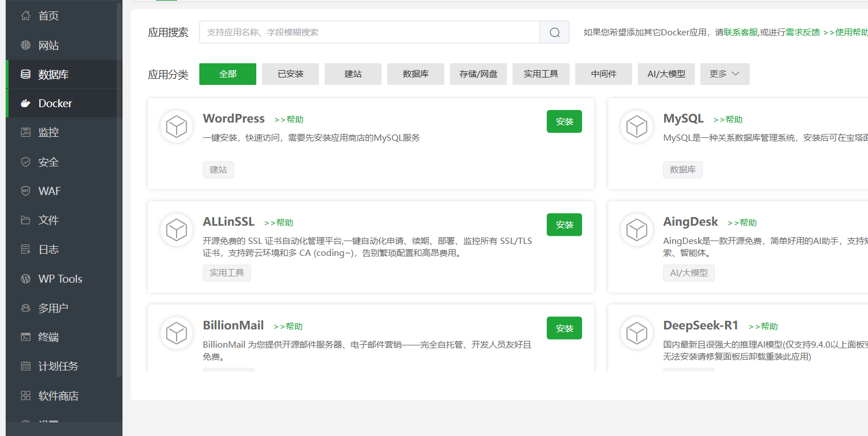Click the home icon beside 首页

[26, 15]
